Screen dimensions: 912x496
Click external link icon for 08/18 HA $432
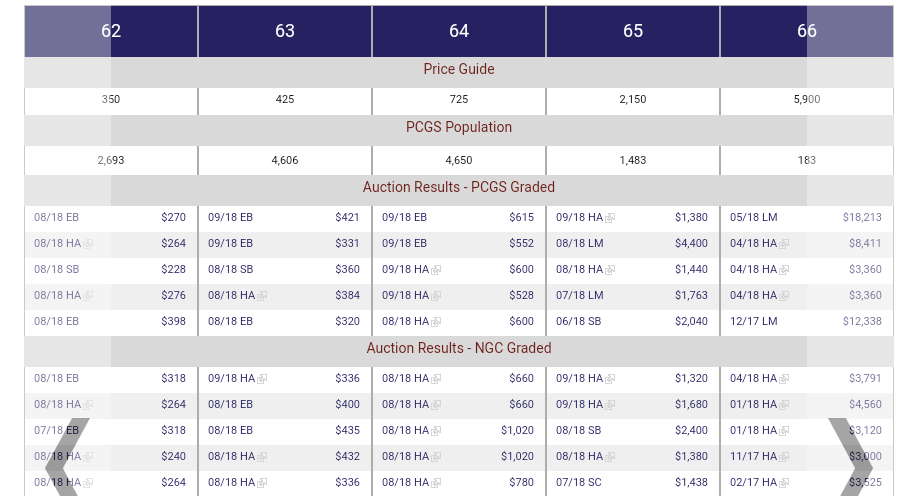[262, 457]
